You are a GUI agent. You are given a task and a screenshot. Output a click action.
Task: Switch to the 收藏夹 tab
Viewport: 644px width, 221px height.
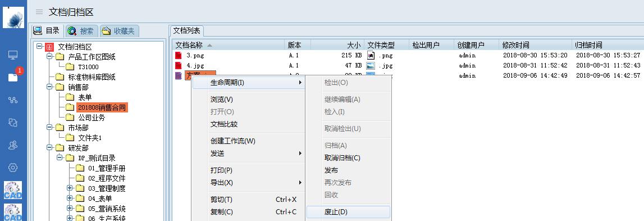coord(118,31)
